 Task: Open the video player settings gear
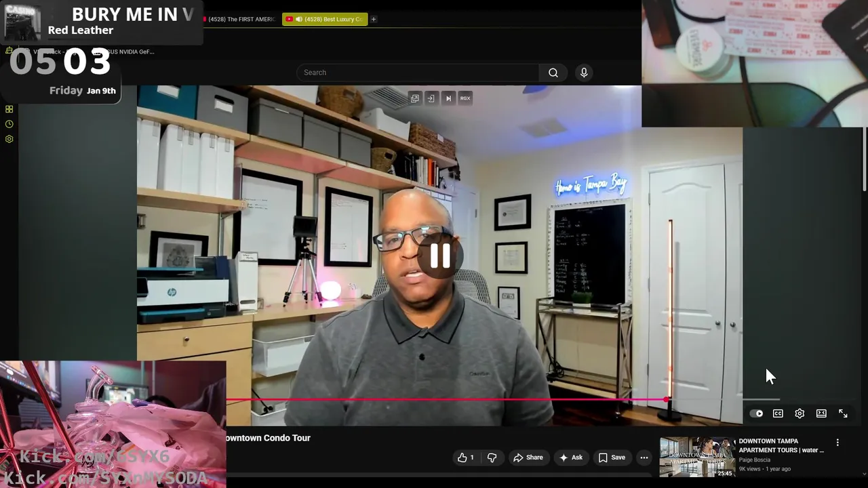[x=800, y=413]
